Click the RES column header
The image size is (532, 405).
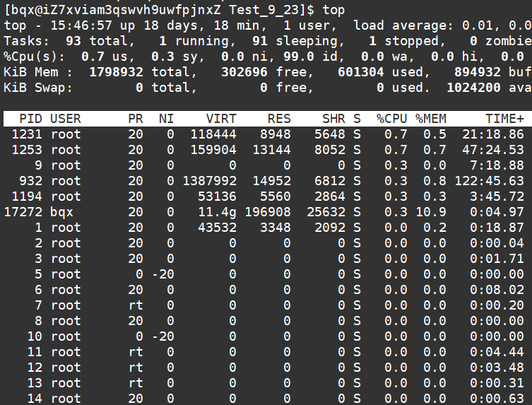pos(279,119)
